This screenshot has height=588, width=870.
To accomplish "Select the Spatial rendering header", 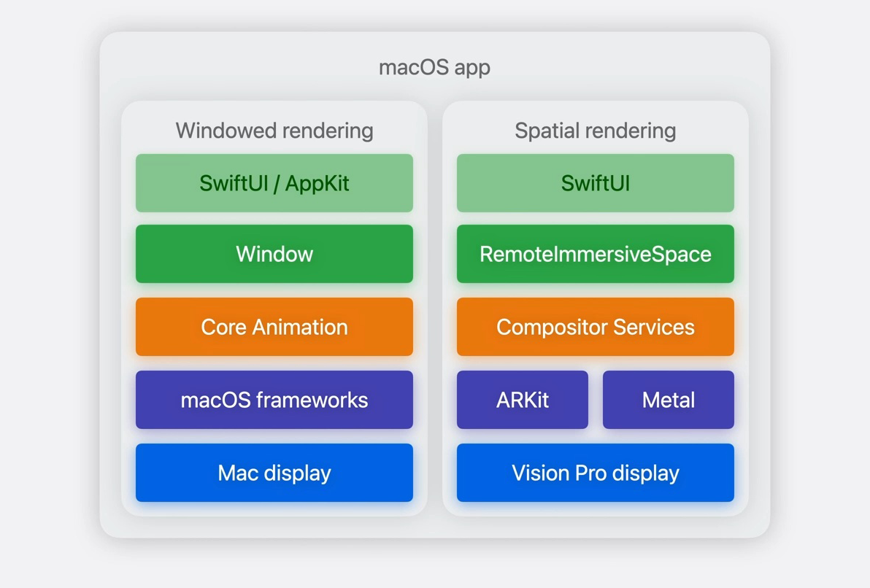I will (596, 131).
